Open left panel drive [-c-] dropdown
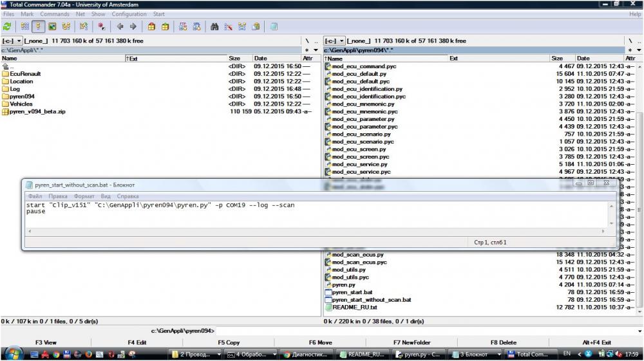644x361 pixels. 12,41
